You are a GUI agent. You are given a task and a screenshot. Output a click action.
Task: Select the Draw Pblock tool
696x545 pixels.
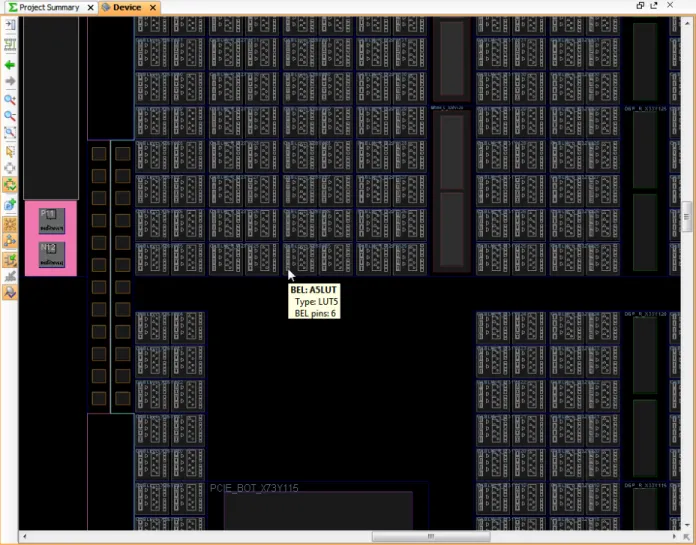click(x=10, y=205)
